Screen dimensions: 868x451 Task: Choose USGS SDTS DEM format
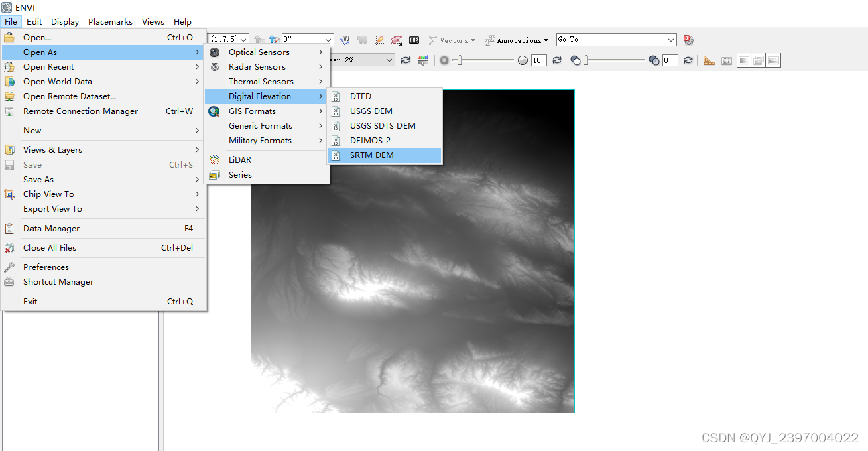(x=385, y=126)
